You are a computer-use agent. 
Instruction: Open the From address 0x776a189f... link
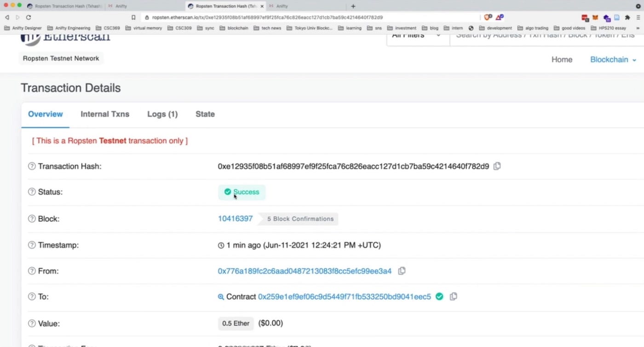pos(305,271)
